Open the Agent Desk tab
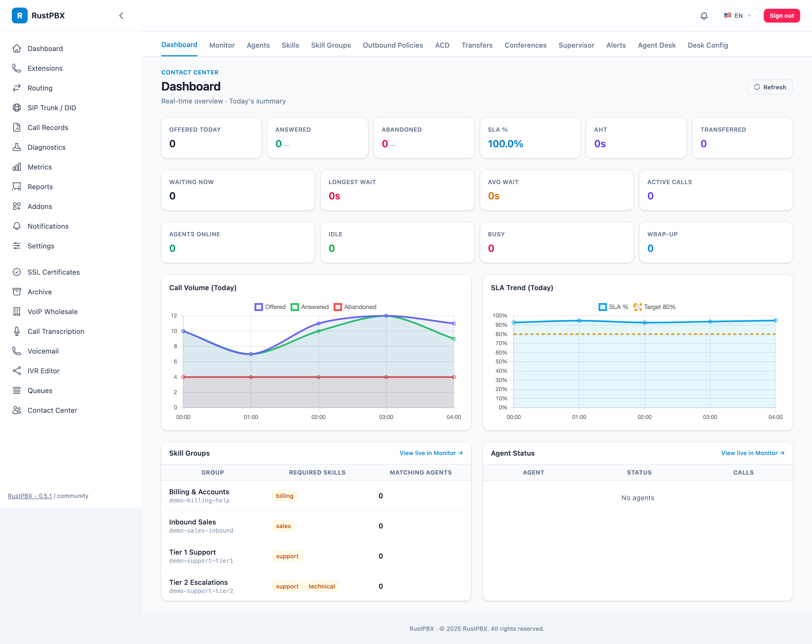 [656, 45]
